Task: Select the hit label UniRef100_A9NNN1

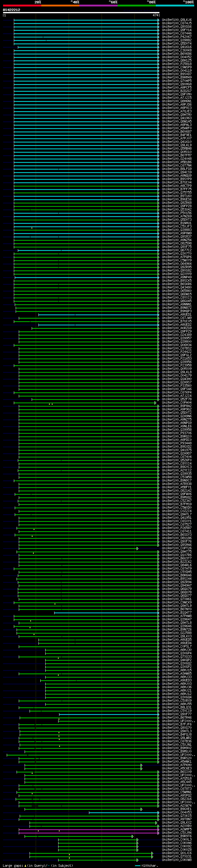Action: pos(176,304)
